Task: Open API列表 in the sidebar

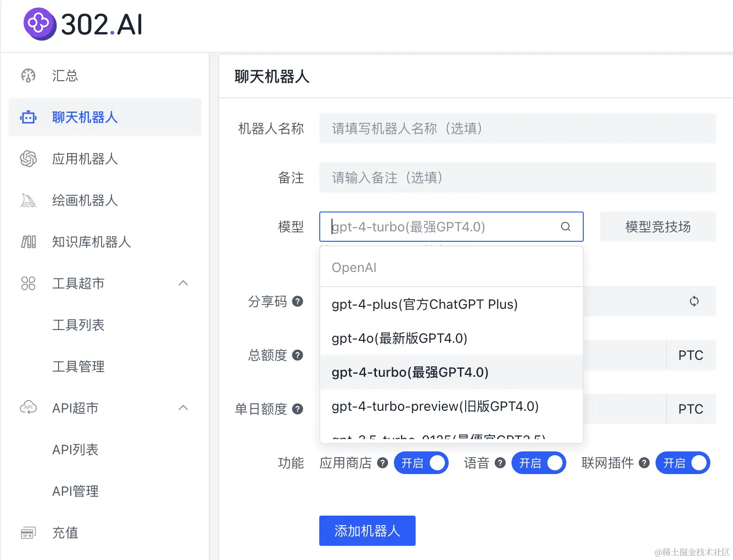Action: pos(105,450)
